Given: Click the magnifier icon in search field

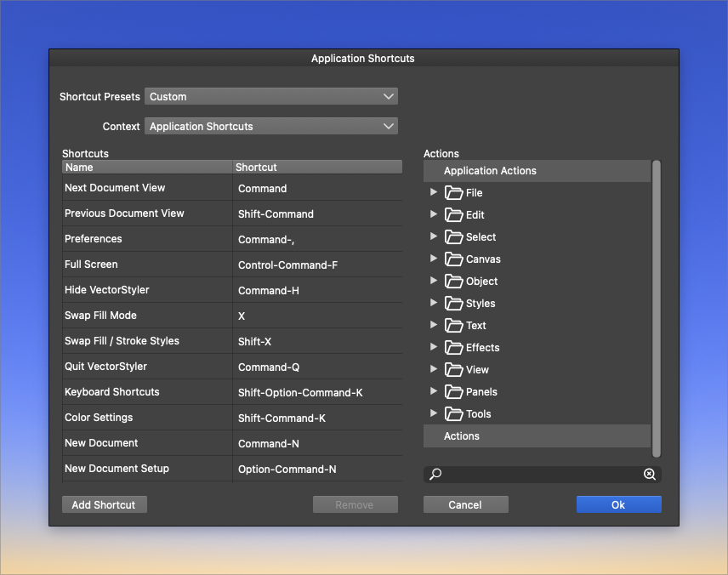Looking at the screenshot, I should [x=435, y=475].
